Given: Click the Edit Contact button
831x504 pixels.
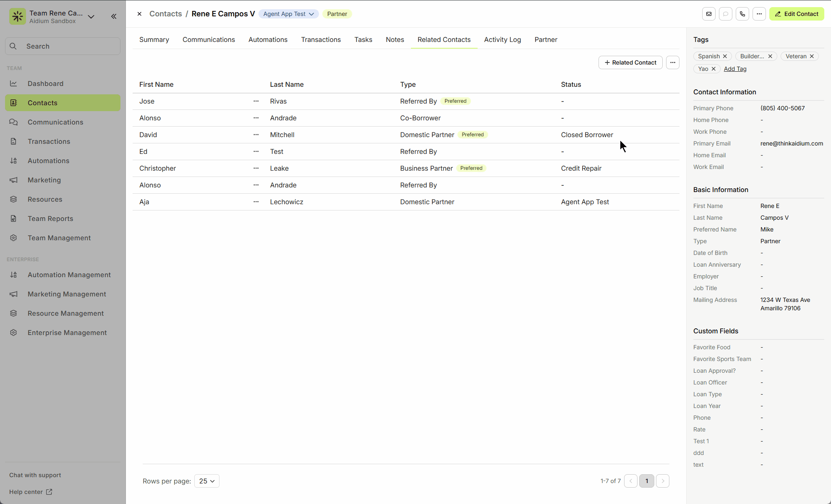Looking at the screenshot, I should 797,14.
